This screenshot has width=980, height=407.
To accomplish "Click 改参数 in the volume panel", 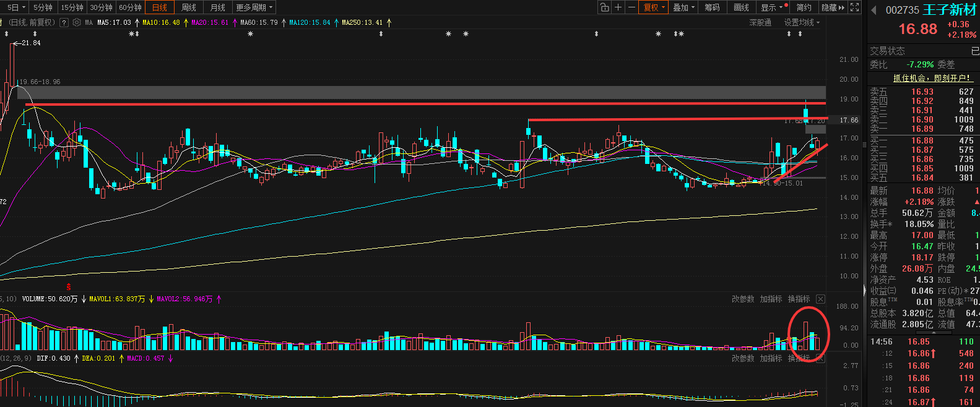I will point(743,299).
